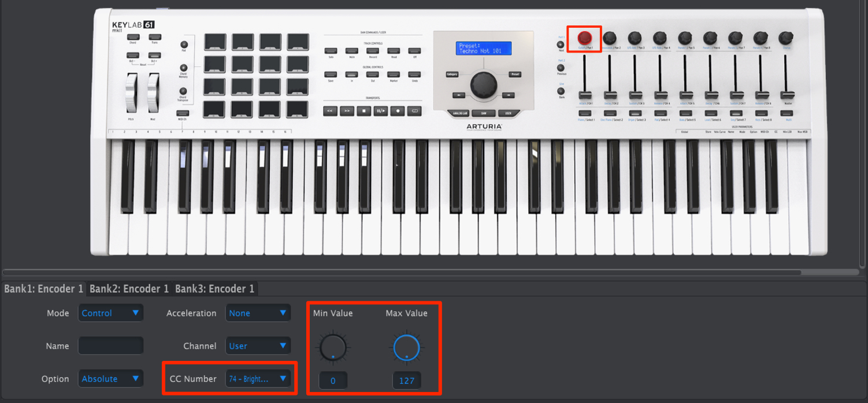Click the Name text input field

pos(110,346)
